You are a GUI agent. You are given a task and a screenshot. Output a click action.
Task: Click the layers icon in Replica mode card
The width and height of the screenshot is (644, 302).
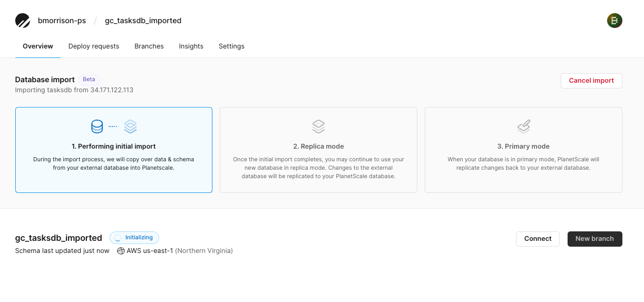(x=318, y=126)
